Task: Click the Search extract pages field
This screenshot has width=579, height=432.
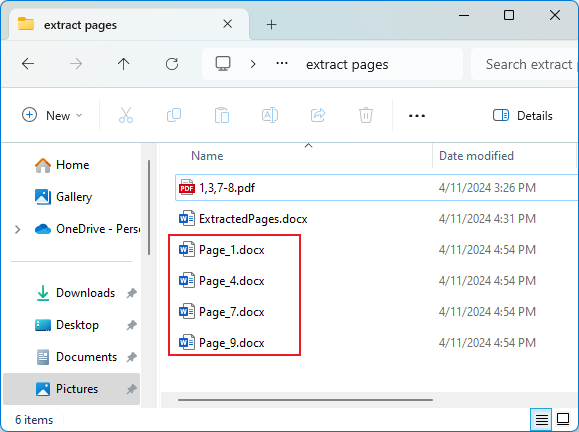Action: point(524,64)
